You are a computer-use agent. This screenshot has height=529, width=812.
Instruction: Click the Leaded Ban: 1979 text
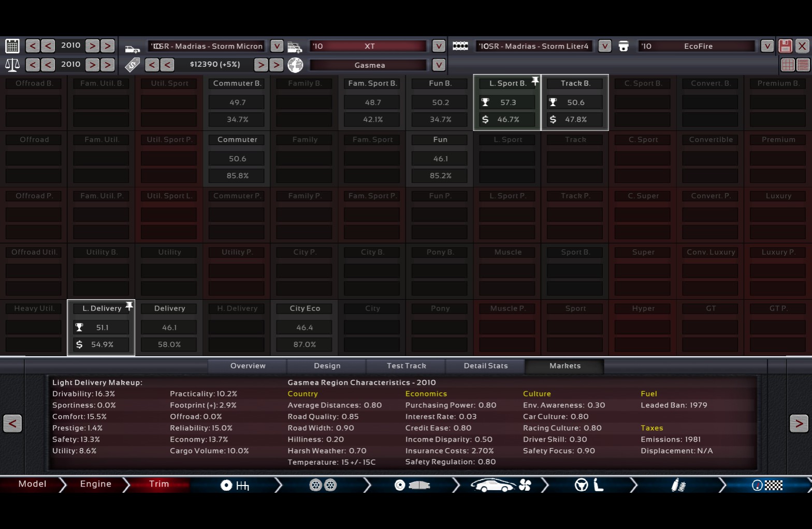(674, 405)
